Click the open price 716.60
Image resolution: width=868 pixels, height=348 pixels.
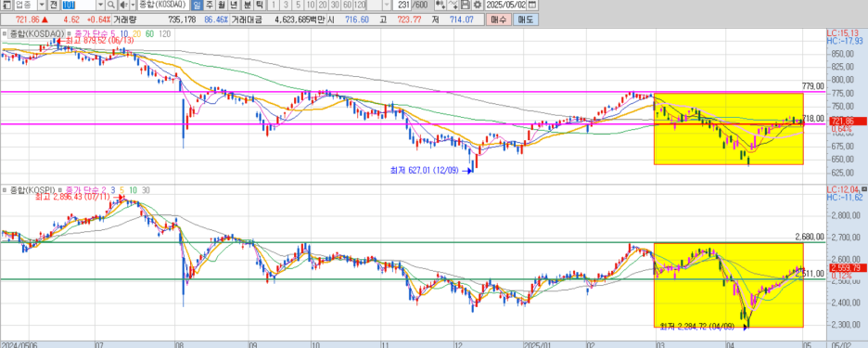[357, 19]
